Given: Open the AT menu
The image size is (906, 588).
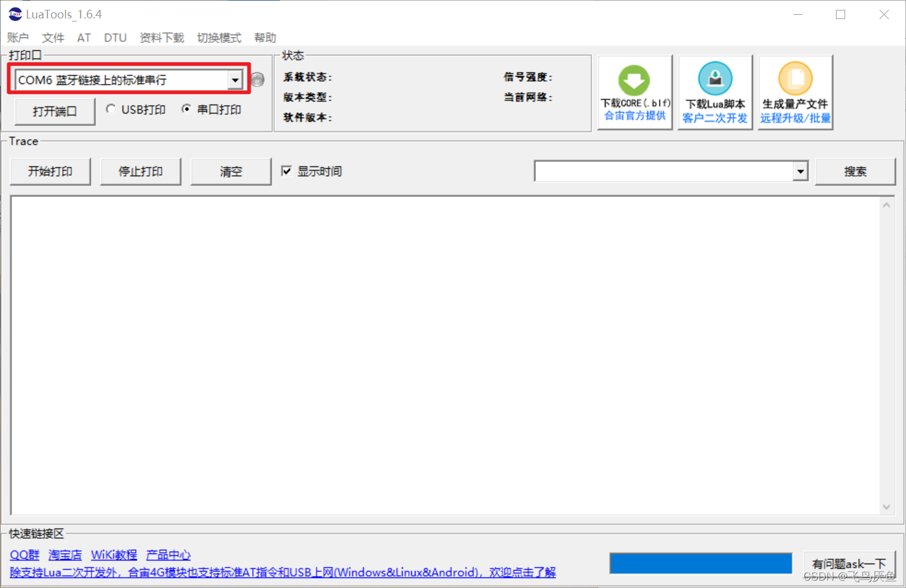Looking at the screenshot, I should (x=84, y=37).
